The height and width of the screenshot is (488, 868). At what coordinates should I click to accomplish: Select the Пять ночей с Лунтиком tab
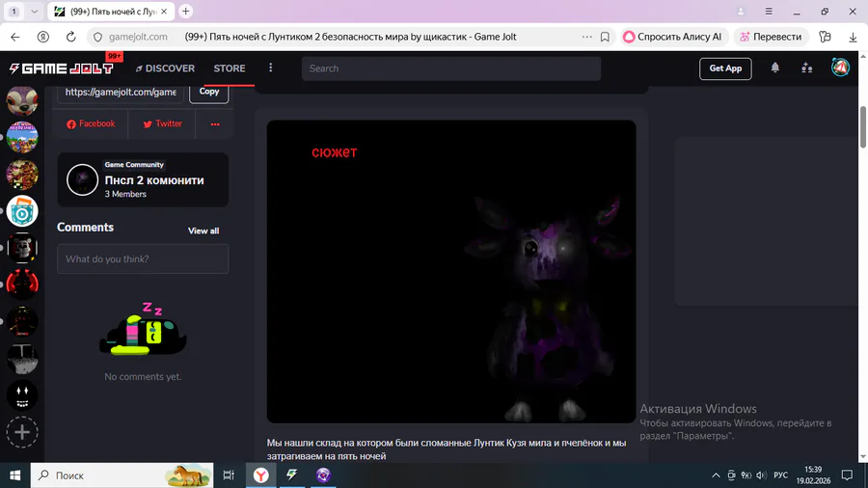coord(111,11)
